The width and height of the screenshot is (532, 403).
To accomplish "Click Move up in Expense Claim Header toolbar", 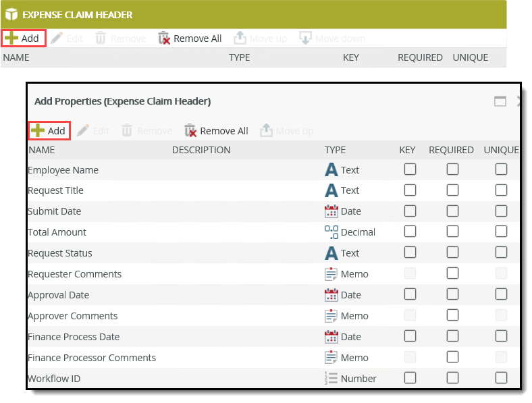I will (260, 38).
